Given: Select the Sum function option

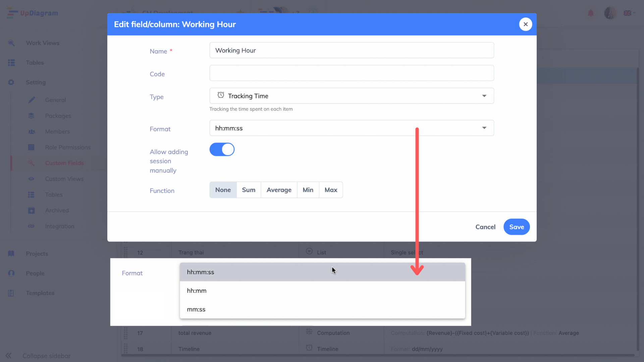Looking at the screenshot, I should point(249,190).
